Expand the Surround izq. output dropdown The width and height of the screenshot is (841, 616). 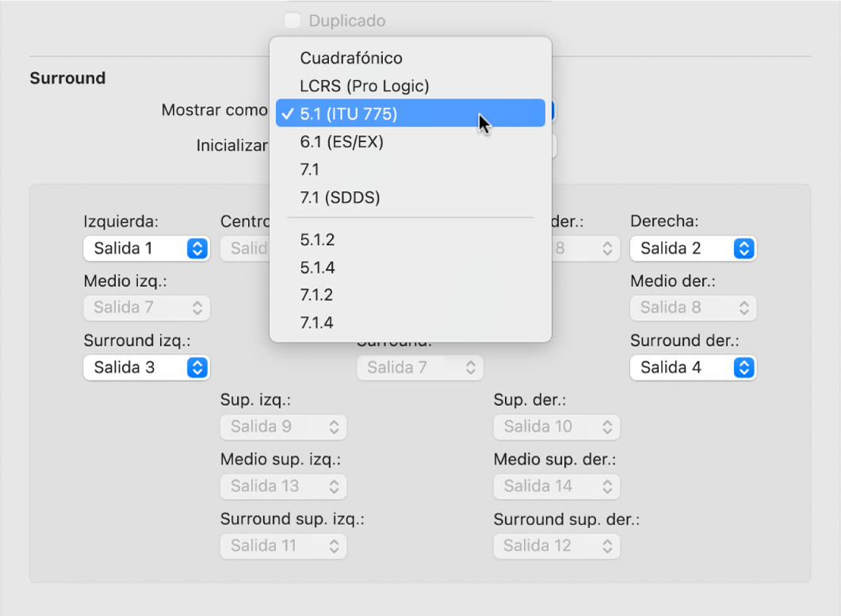146,367
